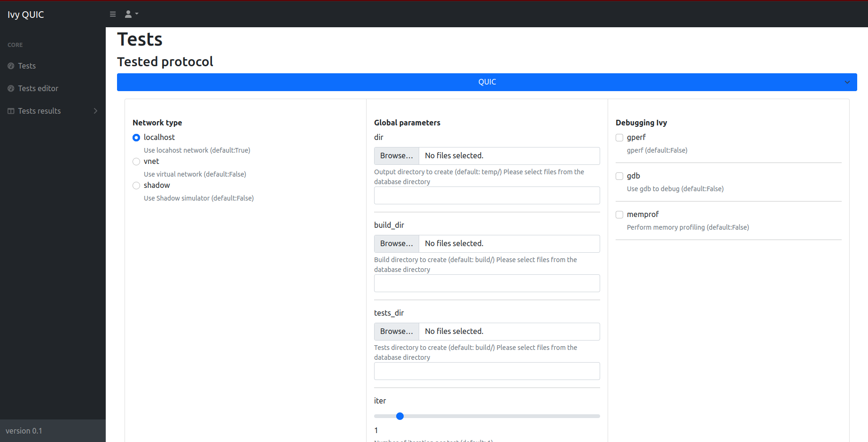This screenshot has height=442, width=868.
Task: Enable the gperf checkbox
Action: pyautogui.click(x=619, y=138)
